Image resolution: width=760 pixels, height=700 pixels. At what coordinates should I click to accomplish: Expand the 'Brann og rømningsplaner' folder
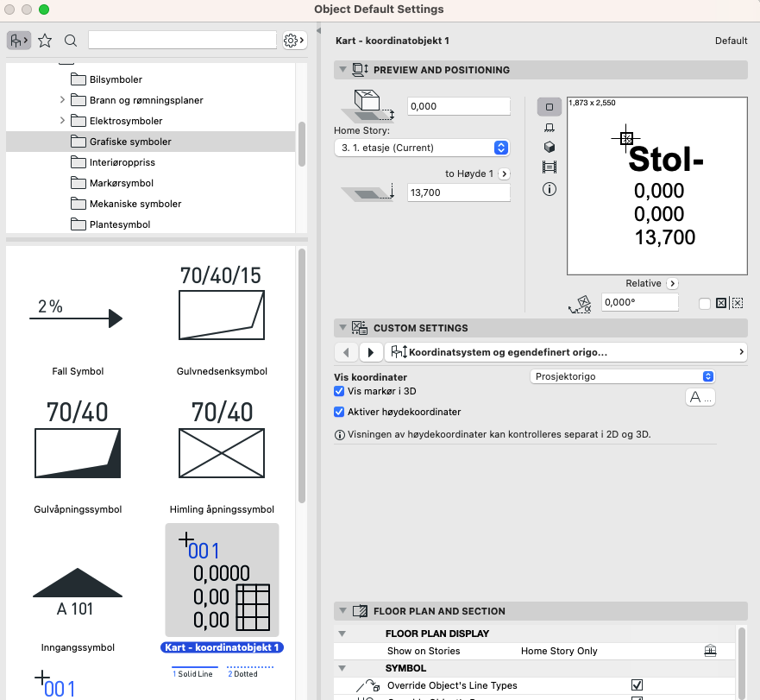click(x=62, y=100)
